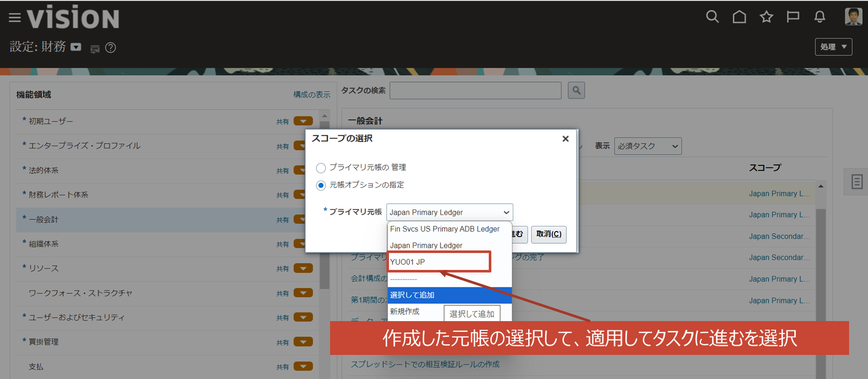This screenshot has height=379, width=868.
Task: Click the search magnifier icon in header
Action: point(712,17)
